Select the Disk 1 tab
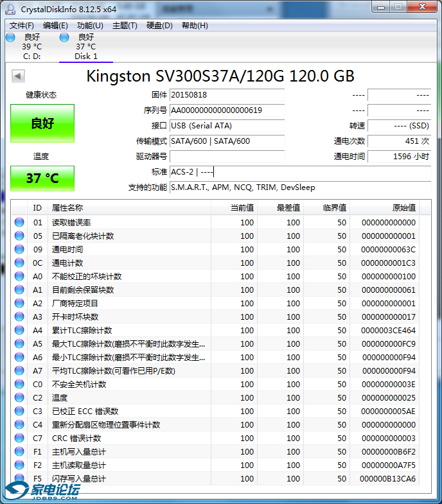442x504 pixels. pos(86,47)
